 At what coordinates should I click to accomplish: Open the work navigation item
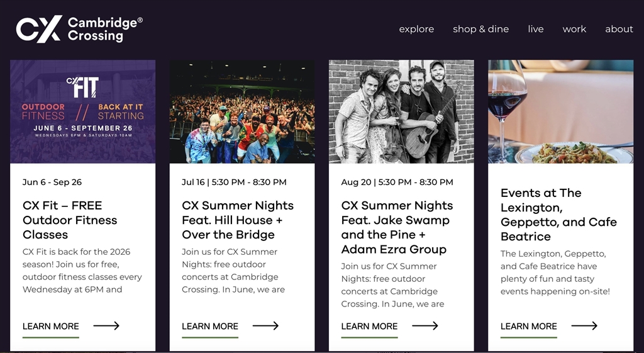[574, 29]
